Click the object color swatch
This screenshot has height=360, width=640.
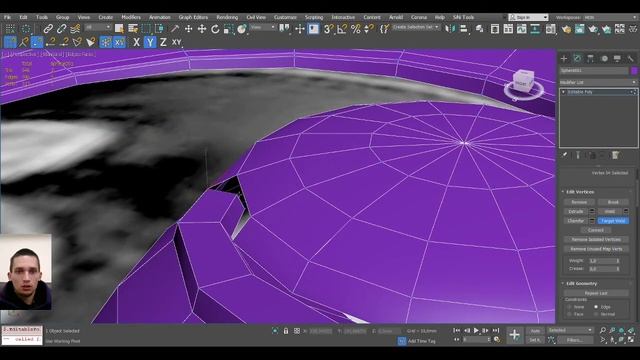[x=634, y=71]
